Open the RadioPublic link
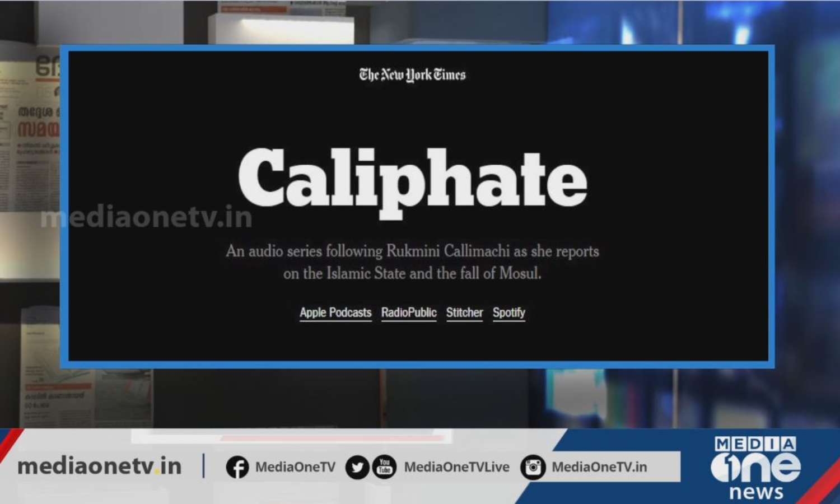840x504 pixels. point(409,312)
